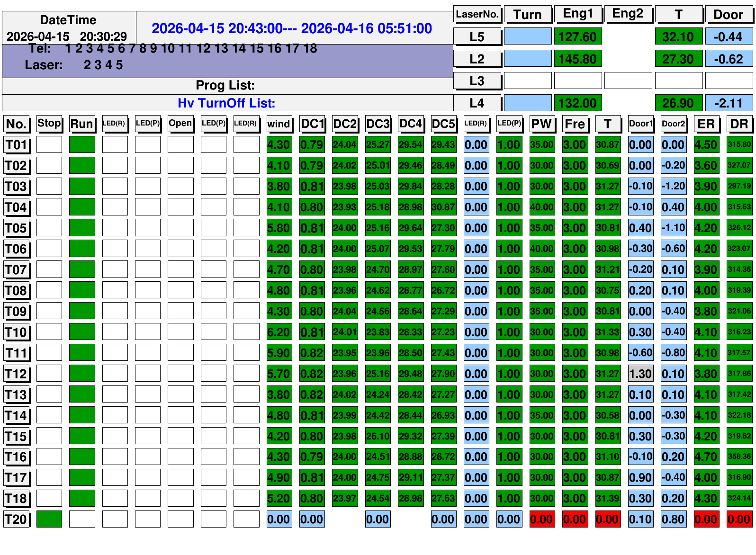Click the Turn header in laser panel

(x=527, y=15)
